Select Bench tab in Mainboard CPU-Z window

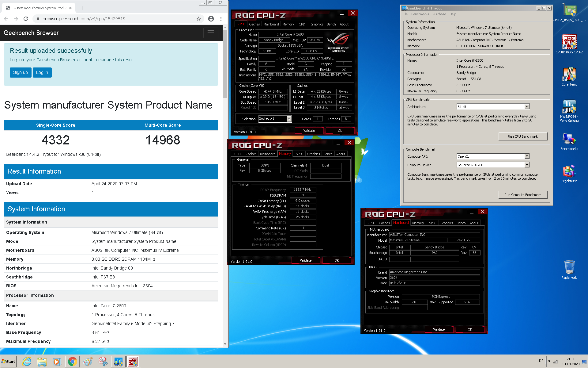461,223
